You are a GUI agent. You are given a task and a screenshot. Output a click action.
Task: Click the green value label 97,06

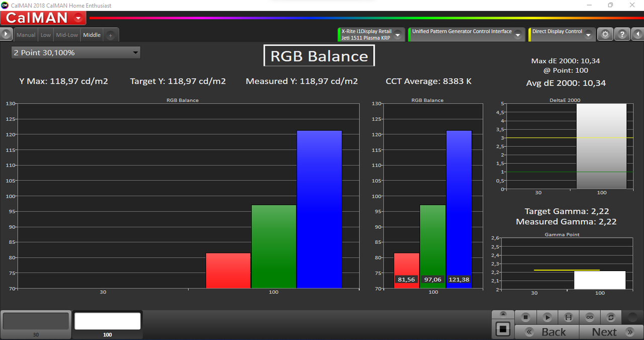pyautogui.click(x=433, y=280)
